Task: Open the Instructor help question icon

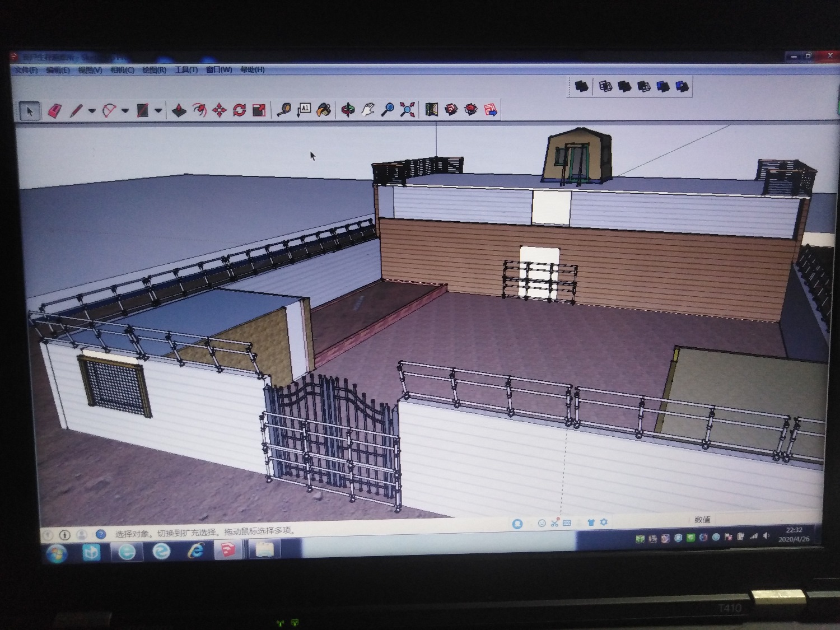Action: click(101, 534)
